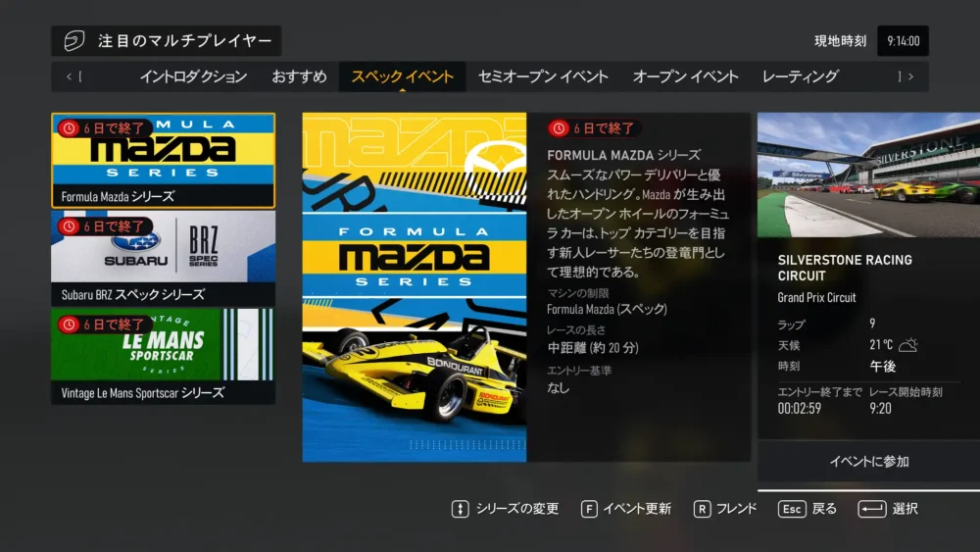Click the 選択 label
This screenshot has width=980, height=552.
point(905,509)
